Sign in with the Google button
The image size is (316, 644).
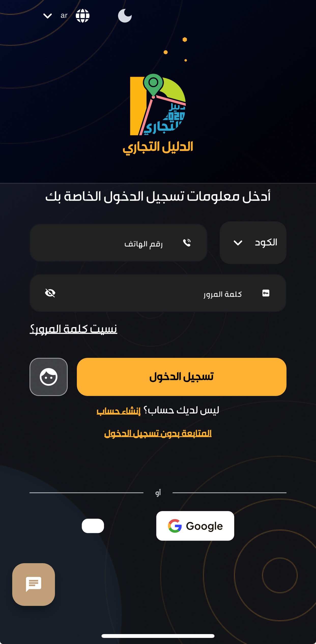[195, 526]
